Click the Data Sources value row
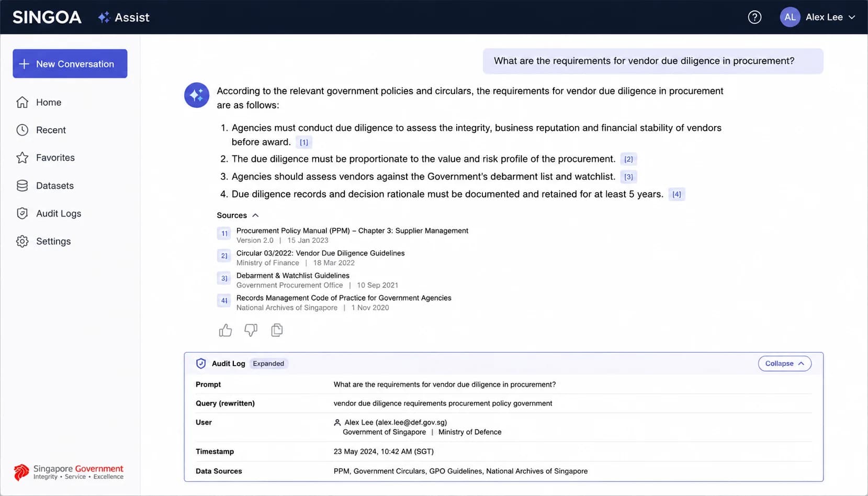The height and width of the screenshot is (496, 868). [x=460, y=471]
